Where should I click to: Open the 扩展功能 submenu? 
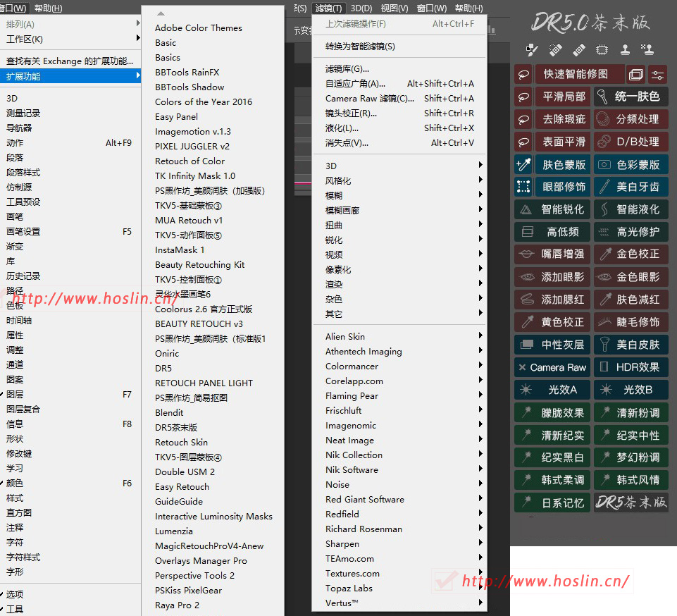pyautogui.click(x=70, y=76)
